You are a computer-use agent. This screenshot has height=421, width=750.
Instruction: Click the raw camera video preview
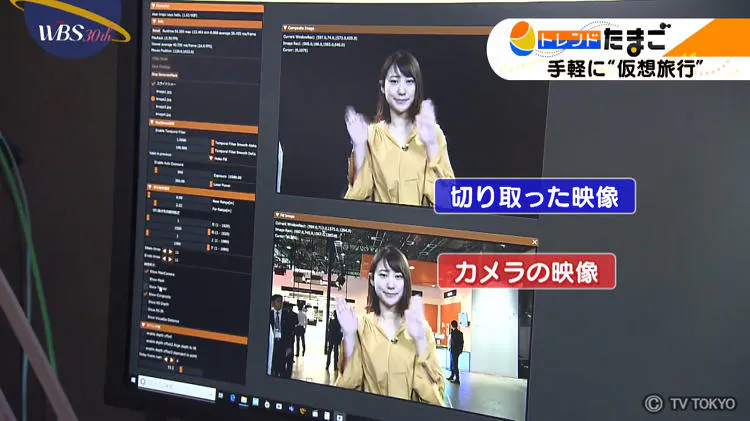click(402, 321)
